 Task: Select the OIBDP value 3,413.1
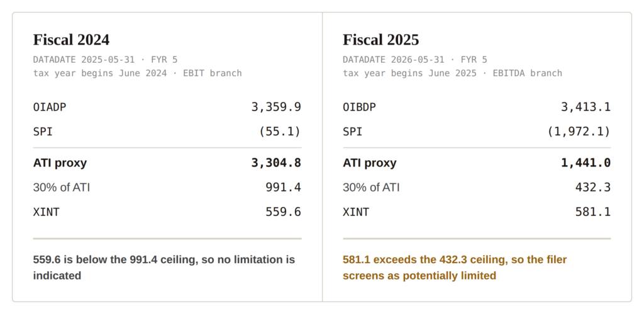tap(586, 107)
